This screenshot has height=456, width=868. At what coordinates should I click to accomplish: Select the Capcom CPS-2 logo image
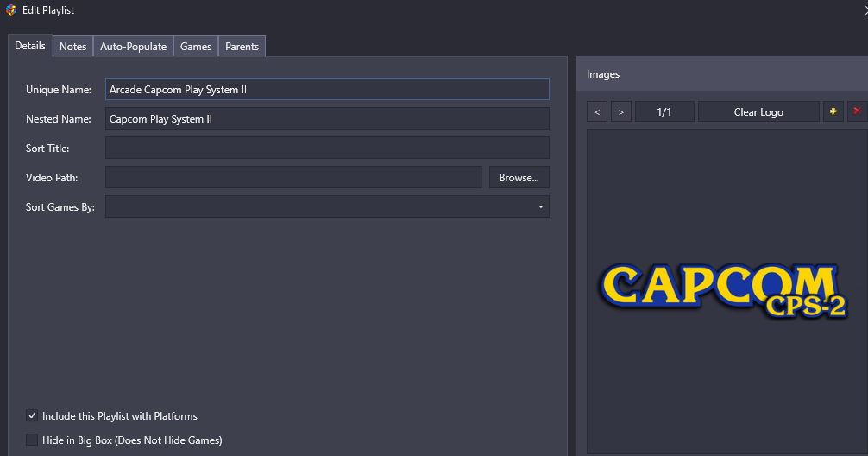coord(724,291)
